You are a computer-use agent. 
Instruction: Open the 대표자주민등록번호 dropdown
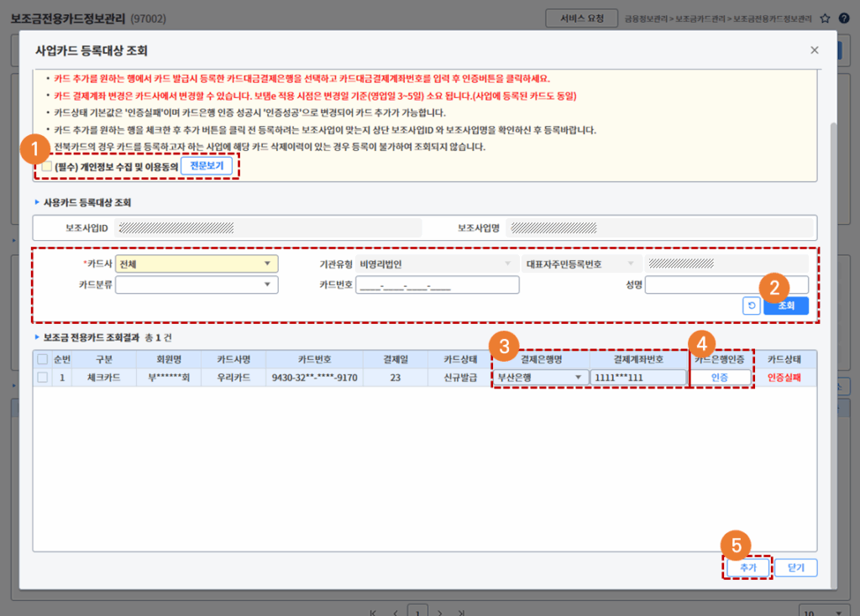pyautogui.click(x=581, y=264)
